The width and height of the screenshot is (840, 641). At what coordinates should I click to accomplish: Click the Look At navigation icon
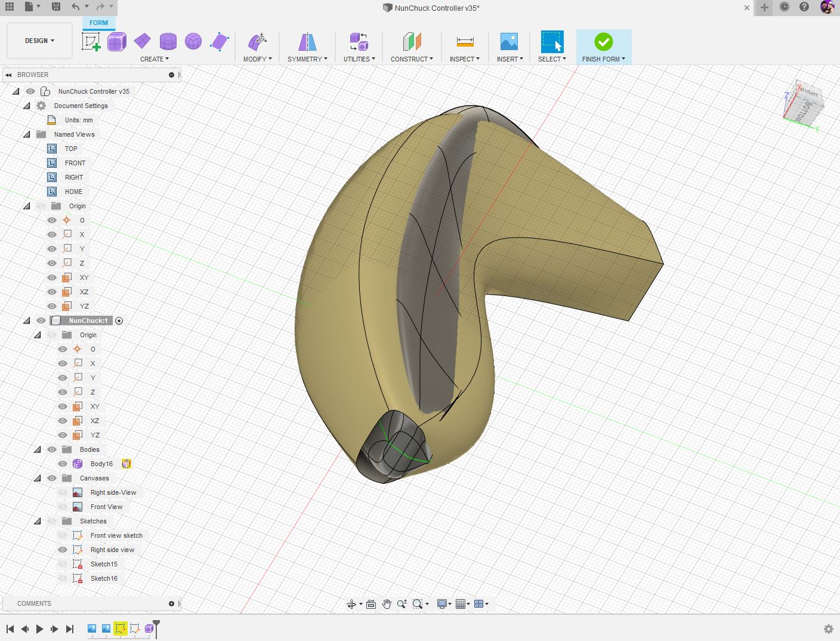370,604
